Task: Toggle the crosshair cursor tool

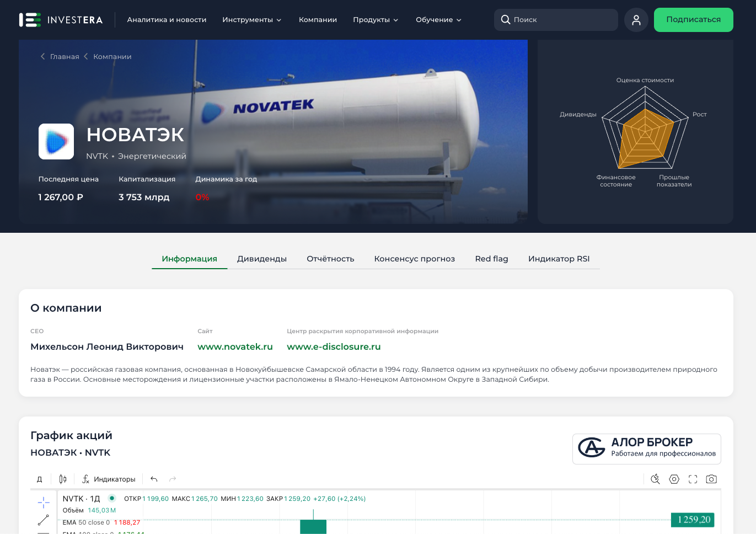Action: (43, 503)
